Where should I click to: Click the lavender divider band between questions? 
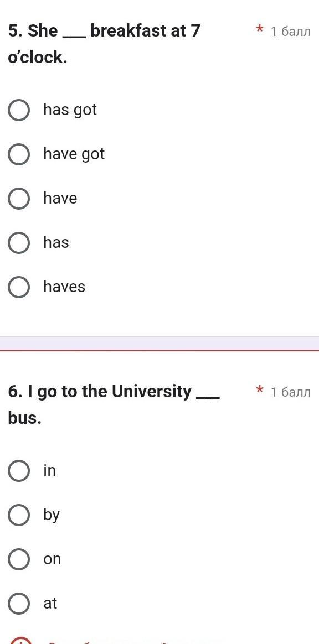click(159, 344)
